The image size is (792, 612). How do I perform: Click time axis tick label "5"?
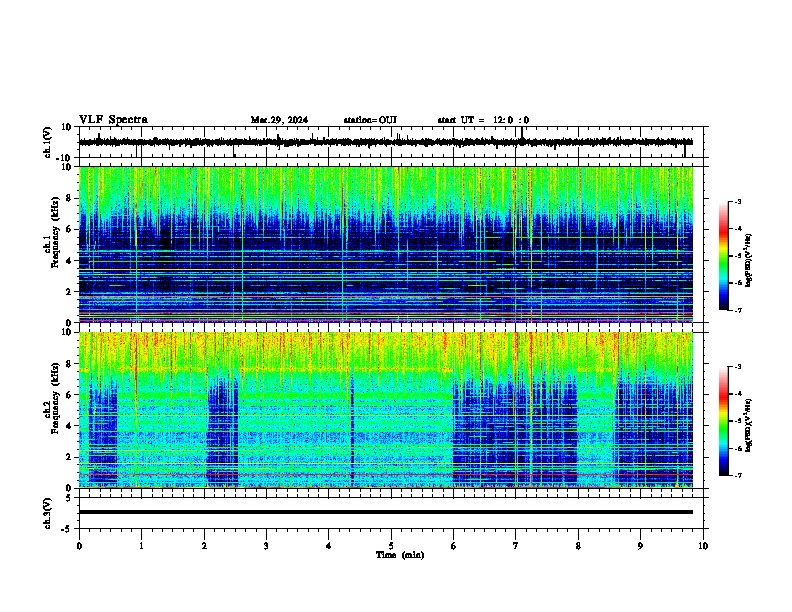click(x=391, y=546)
